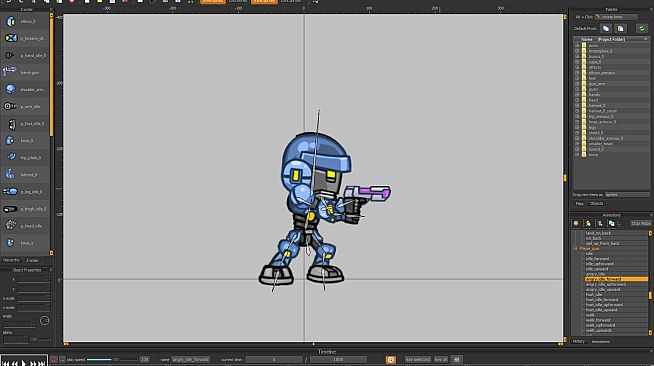Viewport: 654px width, 366px height.
Task: Open the Objects tab in palette
Action: coord(596,204)
